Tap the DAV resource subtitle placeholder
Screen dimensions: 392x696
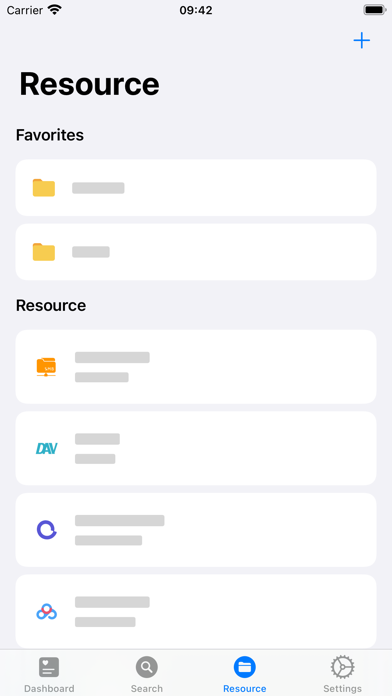(95, 459)
